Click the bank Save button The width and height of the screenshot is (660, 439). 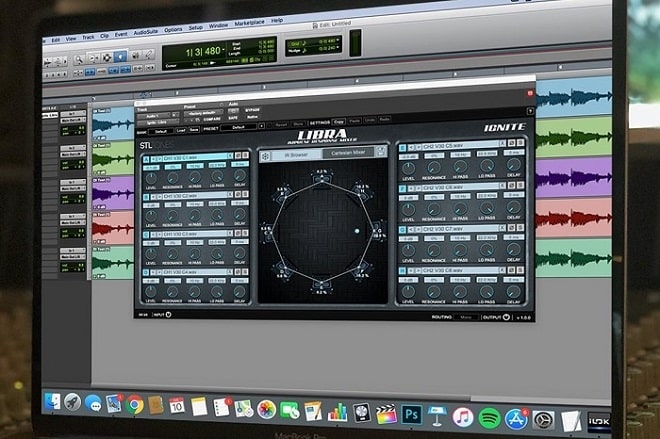pyautogui.click(x=194, y=130)
